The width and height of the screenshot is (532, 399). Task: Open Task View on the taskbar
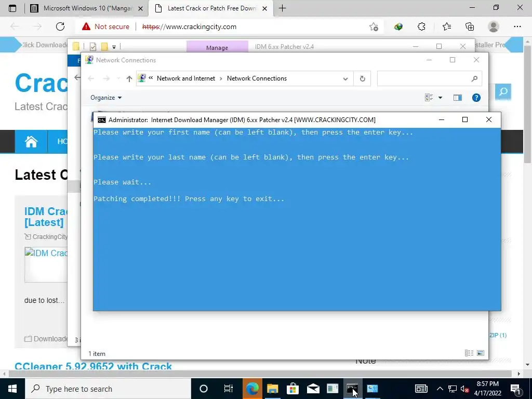coord(229,389)
